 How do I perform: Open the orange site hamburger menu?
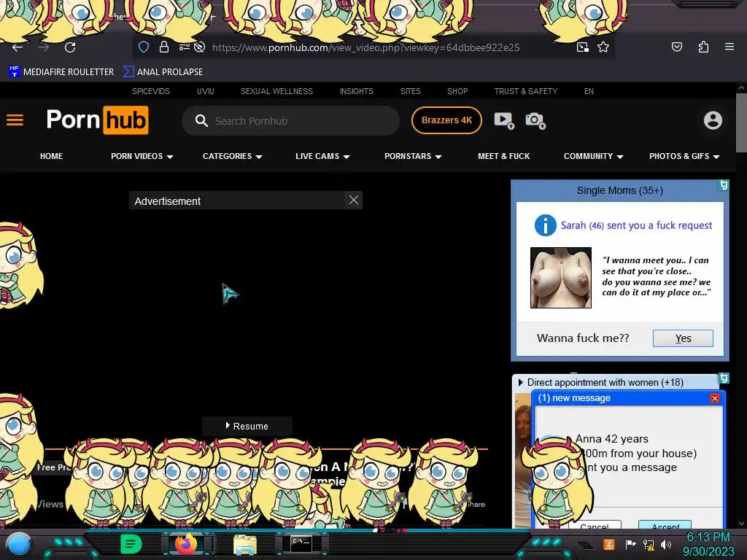tap(15, 120)
